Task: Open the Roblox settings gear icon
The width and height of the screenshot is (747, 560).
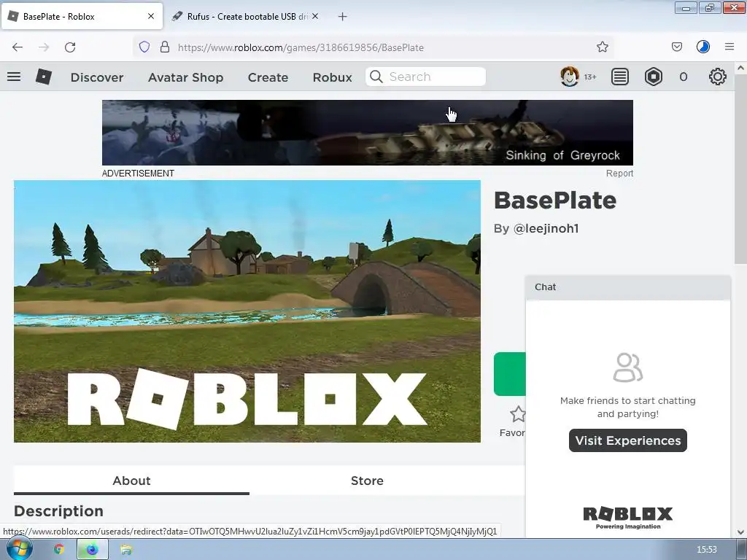Action: 718,77
